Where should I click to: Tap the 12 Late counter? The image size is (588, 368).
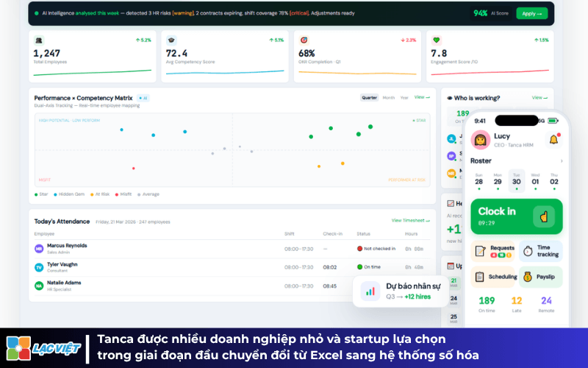[517, 304]
